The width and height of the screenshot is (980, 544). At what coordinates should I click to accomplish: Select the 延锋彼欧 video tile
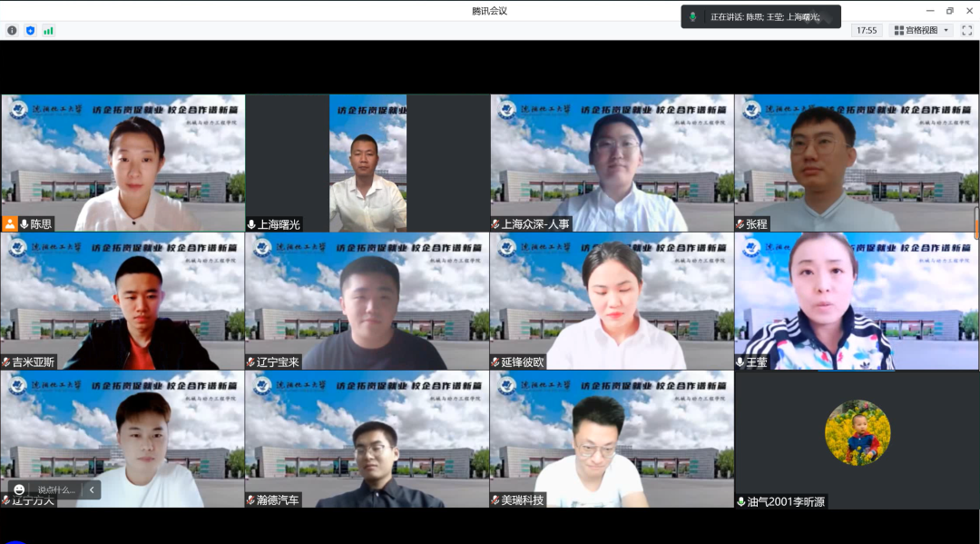612,300
